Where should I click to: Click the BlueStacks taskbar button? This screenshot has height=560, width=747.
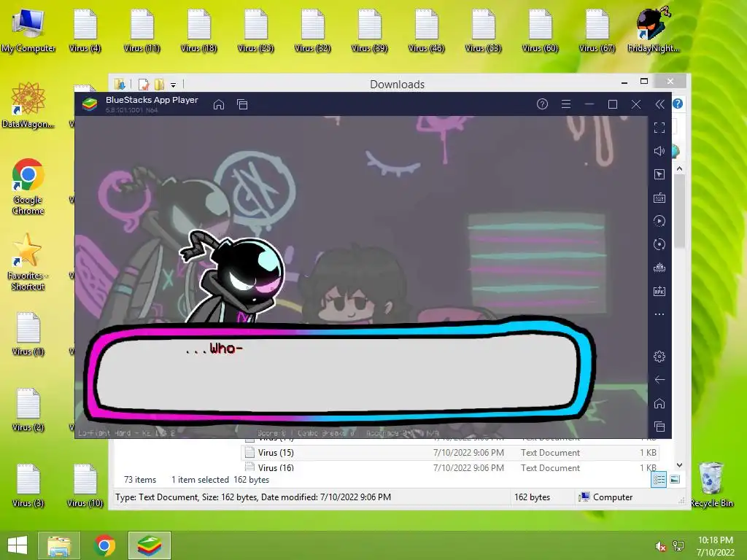tap(150, 545)
